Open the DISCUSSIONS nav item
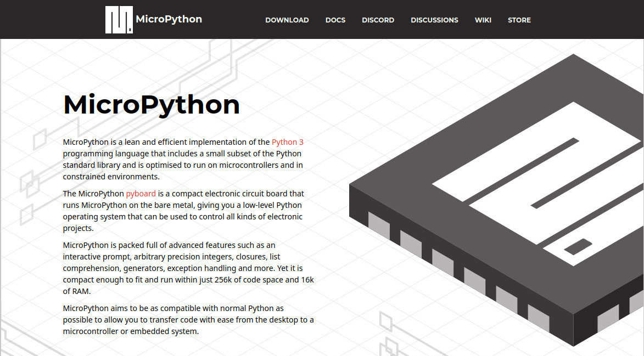The image size is (644, 356). 434,20
